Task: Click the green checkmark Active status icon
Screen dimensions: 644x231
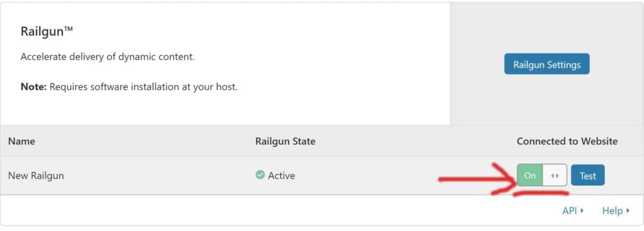Action: pos(260,175)
